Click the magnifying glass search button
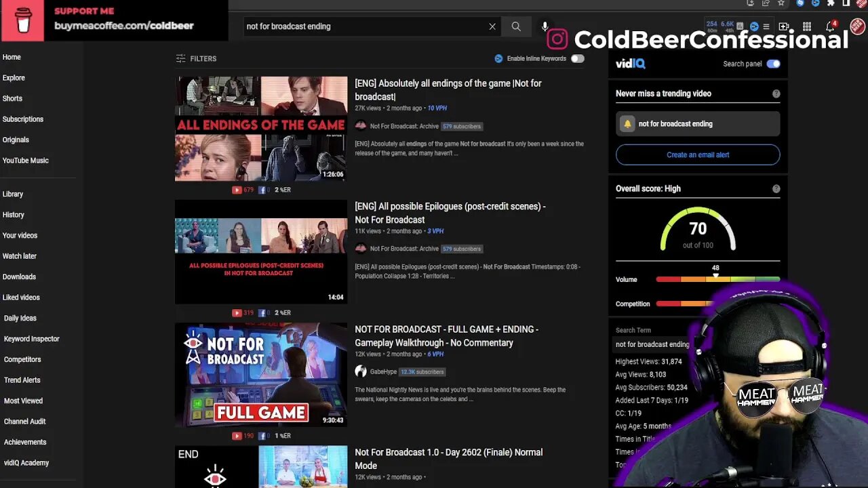868x488 pixels. (x=516, y=26)
